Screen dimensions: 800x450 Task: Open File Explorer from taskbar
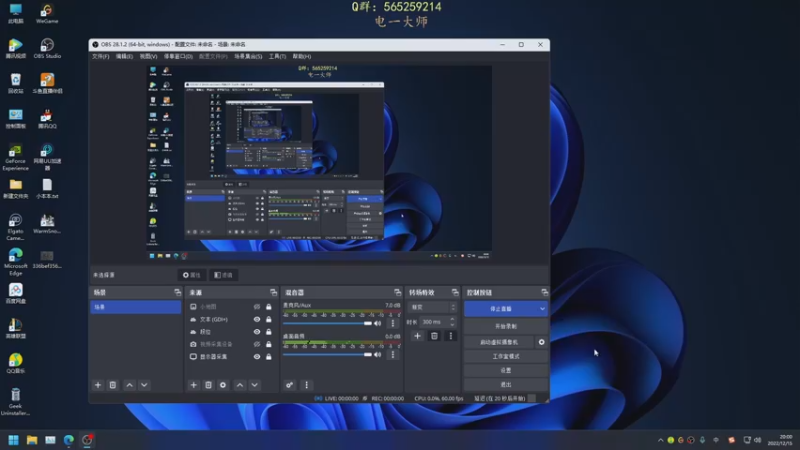click(x=32, y=440)
